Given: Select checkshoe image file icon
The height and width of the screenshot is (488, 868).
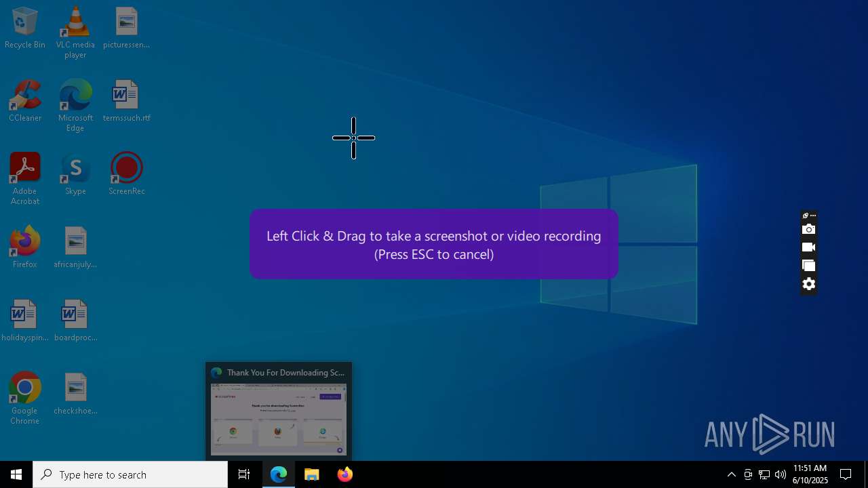Looking at the screenshot, I should pyautogui.click(x=75, y=394).
